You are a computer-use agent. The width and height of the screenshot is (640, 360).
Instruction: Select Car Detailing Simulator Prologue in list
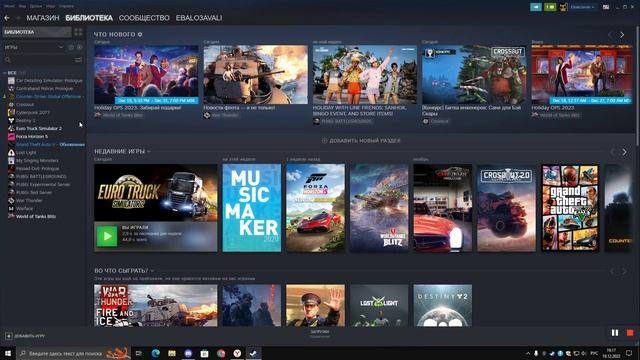tap(45, 81)
